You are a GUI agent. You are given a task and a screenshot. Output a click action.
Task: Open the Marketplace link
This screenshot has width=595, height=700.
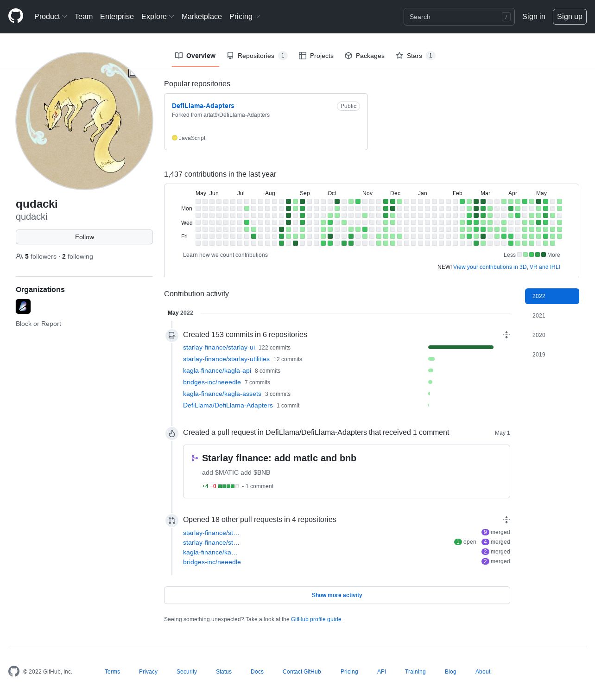click(202, 16)
